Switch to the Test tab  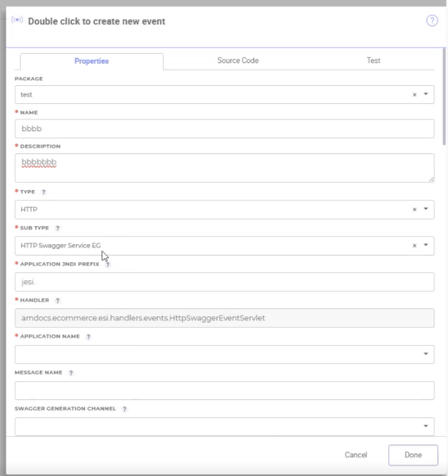373,61
